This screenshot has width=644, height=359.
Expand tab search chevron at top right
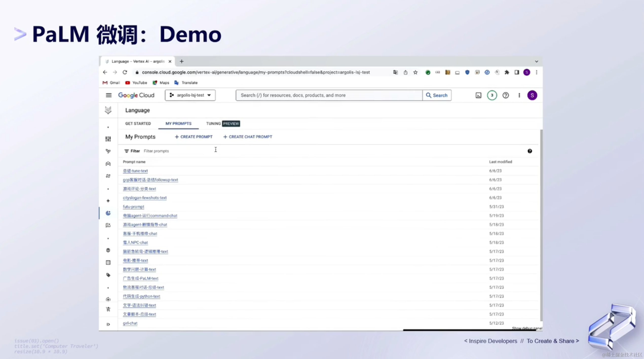pyautogui.click(x=536, y=62)
